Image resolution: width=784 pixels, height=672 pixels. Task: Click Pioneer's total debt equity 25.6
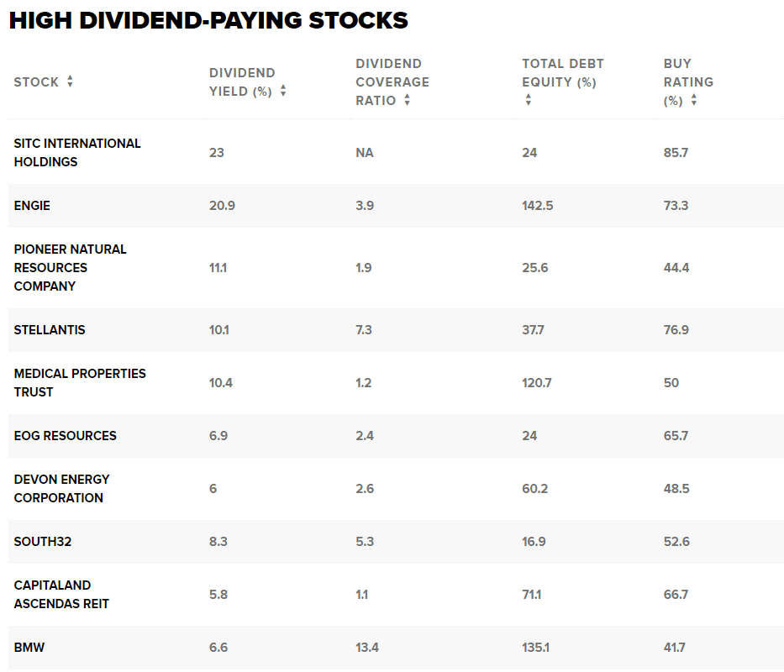tap(535, 267)
